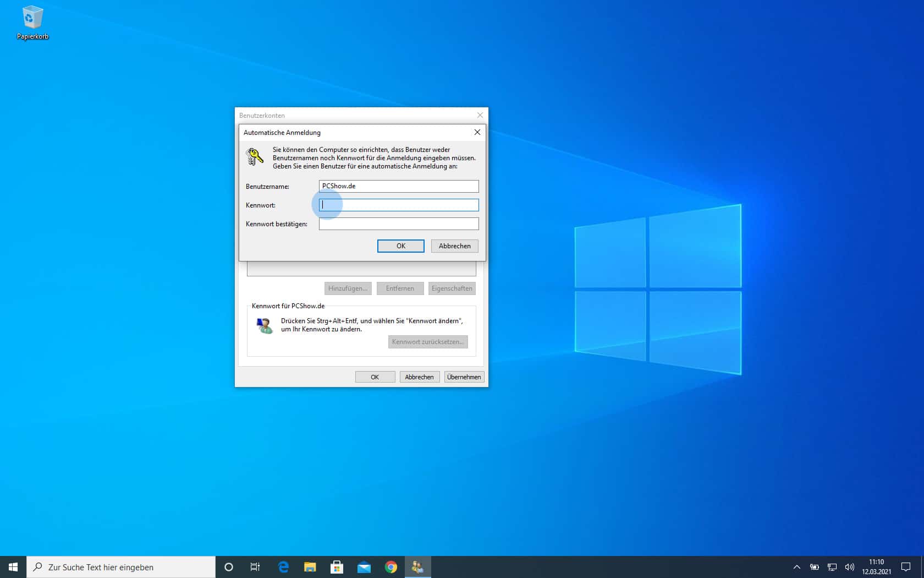Open Microsoft Store from the taskbar
This screenshot has width=924, height=578.
click(337, 567)
